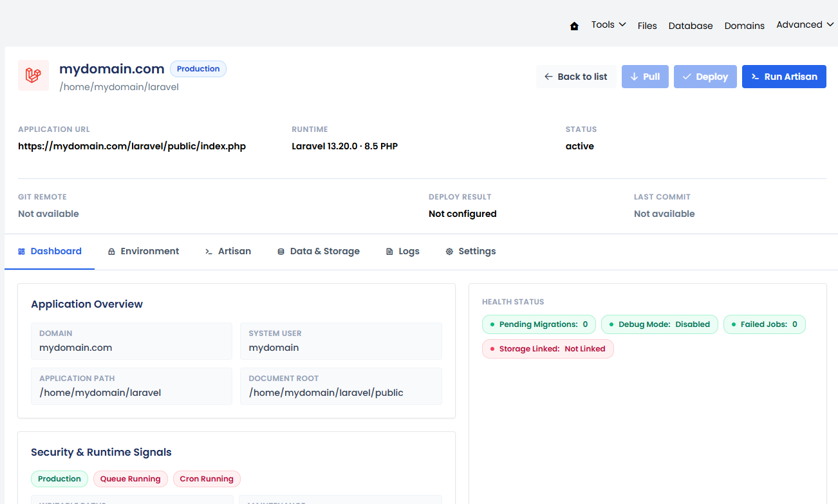The height and width of the screenshot is (504, 838).
Task: Click the Pending Migrations: 0 health badge
Action: coord(539,324)
